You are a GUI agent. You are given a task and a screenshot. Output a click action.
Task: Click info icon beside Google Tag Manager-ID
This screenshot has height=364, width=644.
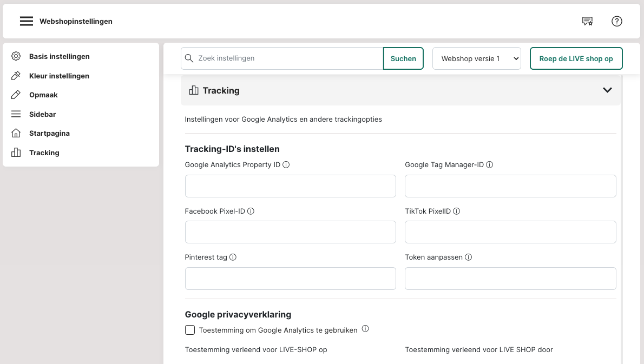pyautogui.click(x=490, y=165)
